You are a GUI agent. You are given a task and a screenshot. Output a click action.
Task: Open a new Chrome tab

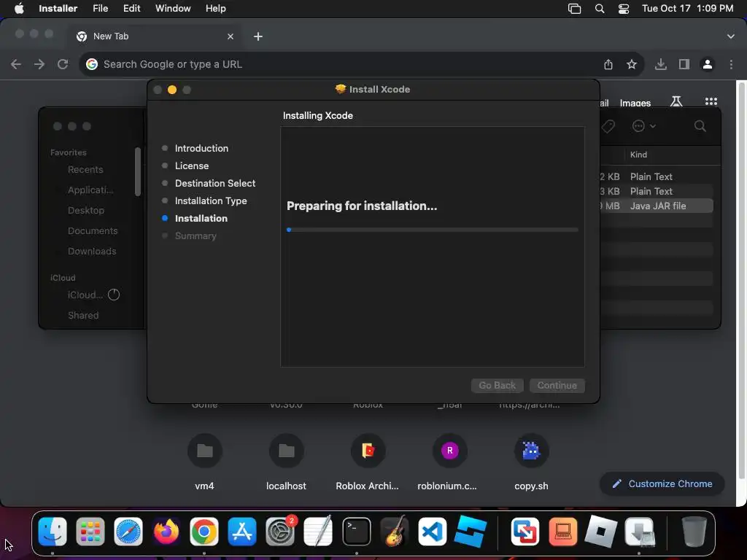pos(258,36)
